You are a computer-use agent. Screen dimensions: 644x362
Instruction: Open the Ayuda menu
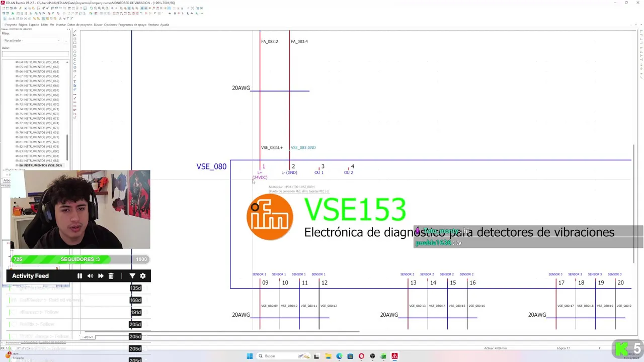[165, 25]
